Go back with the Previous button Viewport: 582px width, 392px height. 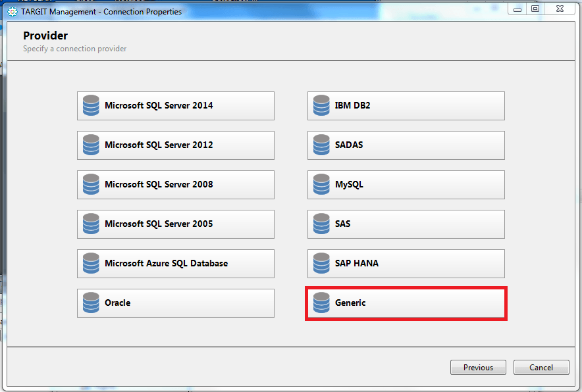(x=478, y=368)
